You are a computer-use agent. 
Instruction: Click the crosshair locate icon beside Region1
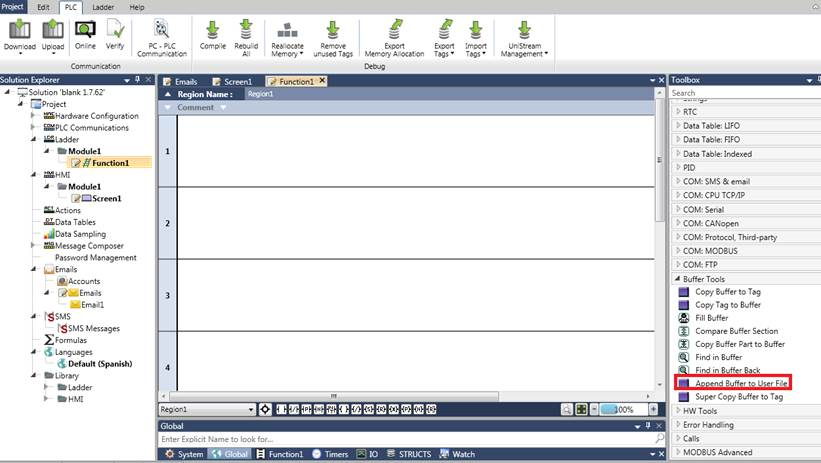tap(265, 409)
